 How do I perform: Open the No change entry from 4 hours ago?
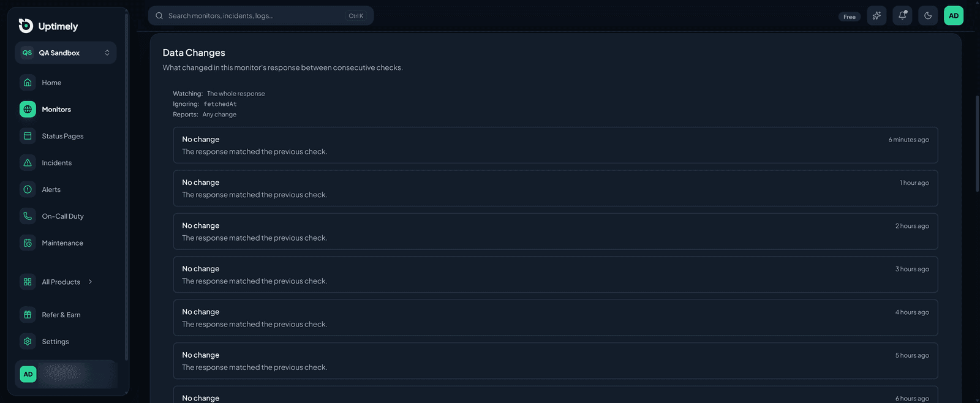tap(556, 318)
